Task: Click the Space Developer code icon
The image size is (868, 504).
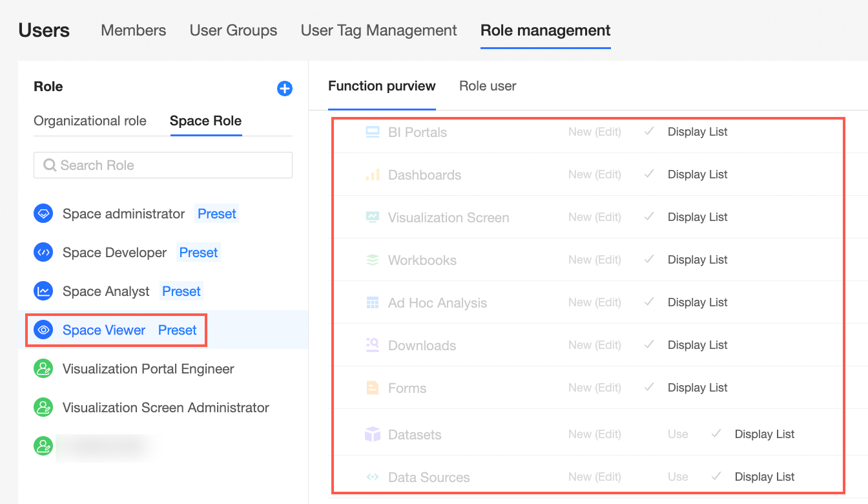Action: coord(43,253)
